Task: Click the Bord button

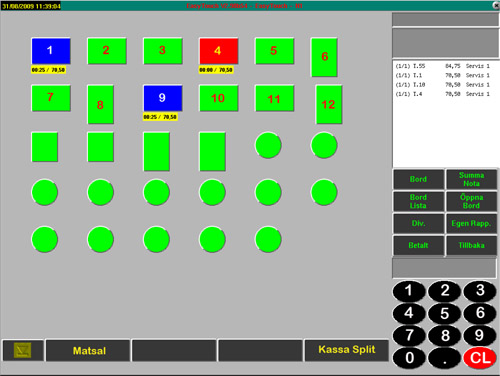Action: click(419, 179)
